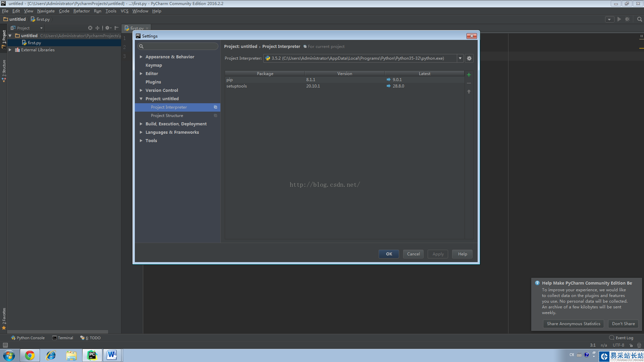Click the interpreter settings gear icon

pos(469,58)
